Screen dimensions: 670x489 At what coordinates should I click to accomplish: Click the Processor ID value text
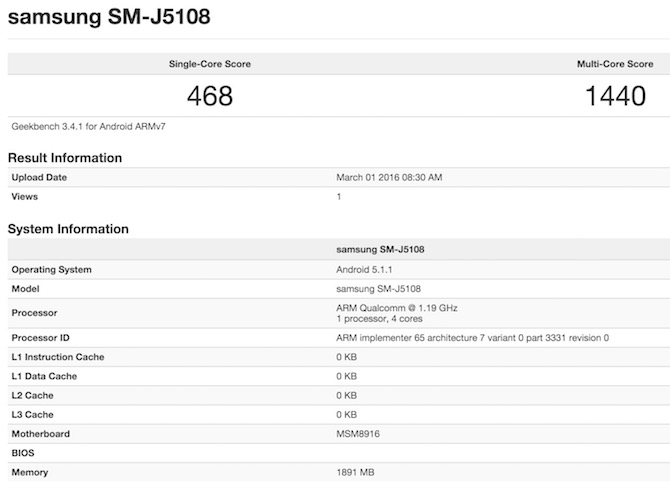[472, 338]
